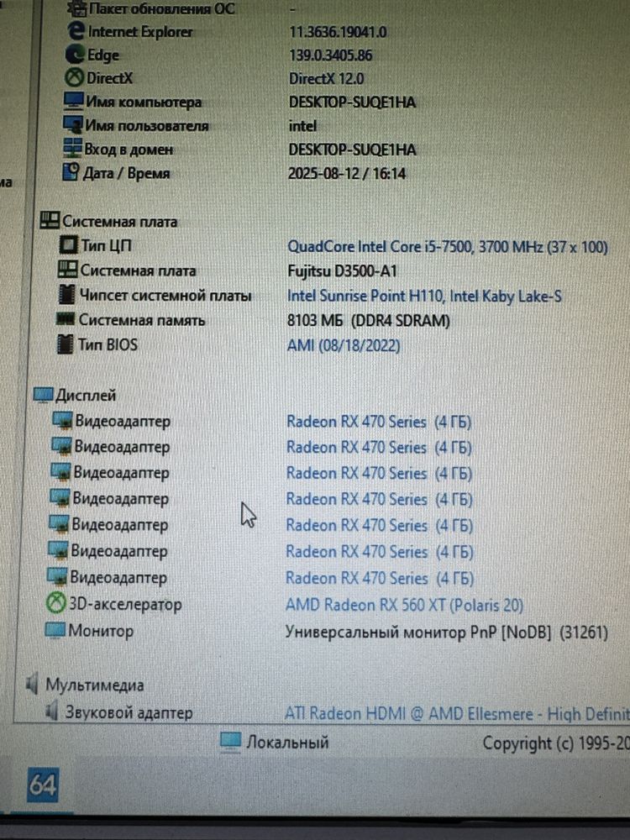
Task: Select the Системная память label
Action: 142,320
